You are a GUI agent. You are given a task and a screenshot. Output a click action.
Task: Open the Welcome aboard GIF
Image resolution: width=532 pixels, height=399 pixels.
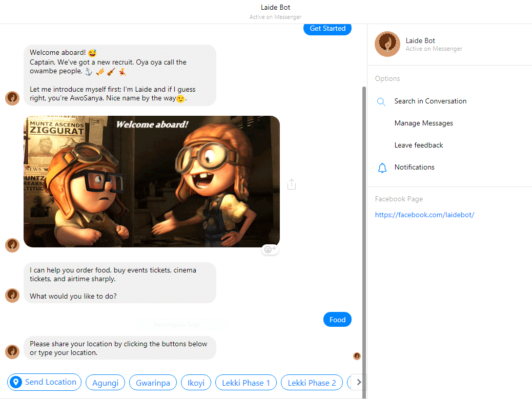[x=152, y=181]
